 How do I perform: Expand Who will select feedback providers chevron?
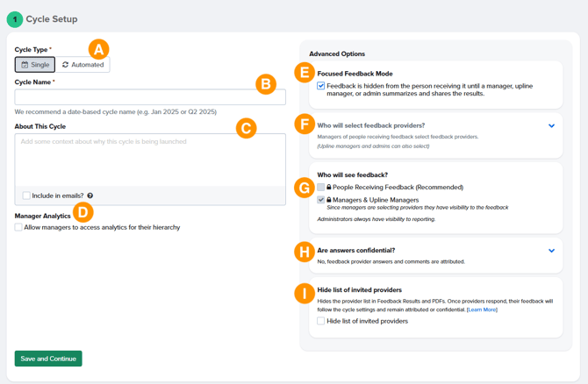(x=551, y=126)
